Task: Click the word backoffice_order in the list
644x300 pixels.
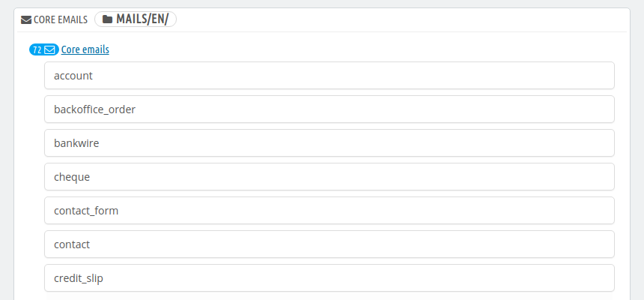Action: click(94, 109)
